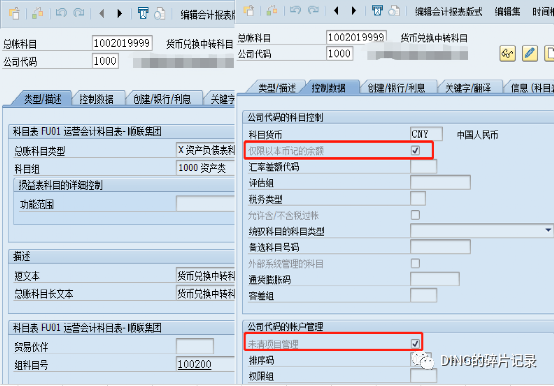Click the block/lock icon in left window toolbar
554x386 pixels.
click(37, 14)
